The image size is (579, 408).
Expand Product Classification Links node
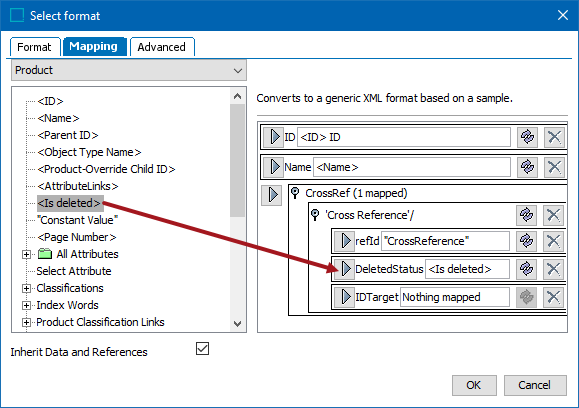tap(26, 322)
